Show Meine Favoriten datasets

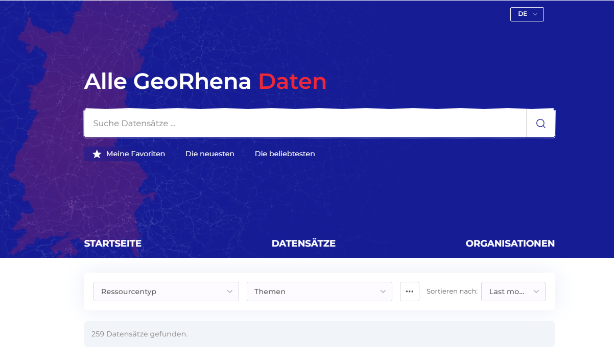coord(128,154)
